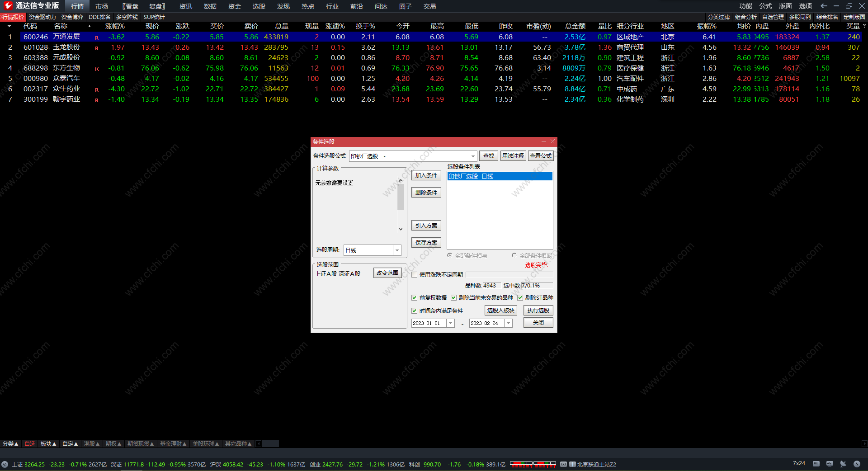Click the 玉龙股份 stock name
This screenshot has height=471, width=868.
[x=66, y=47]
